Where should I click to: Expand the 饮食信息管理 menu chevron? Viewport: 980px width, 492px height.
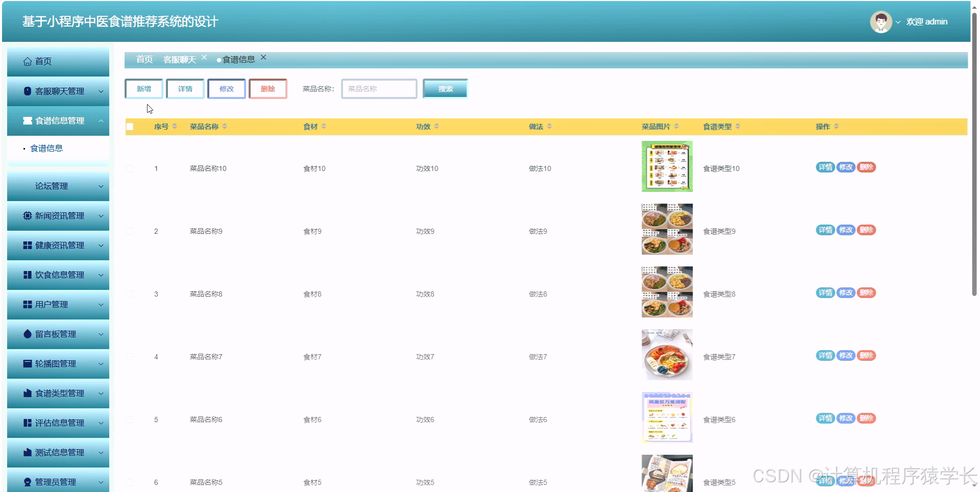click(x=101, y=275)
